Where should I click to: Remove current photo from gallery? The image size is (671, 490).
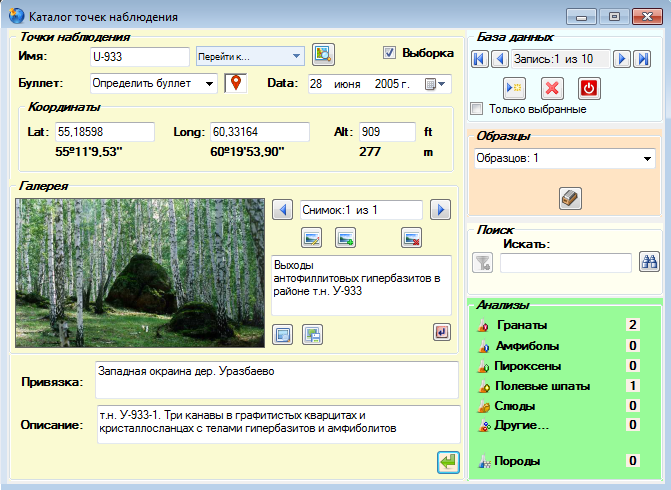pyautogui.click(x=412, y=238)
